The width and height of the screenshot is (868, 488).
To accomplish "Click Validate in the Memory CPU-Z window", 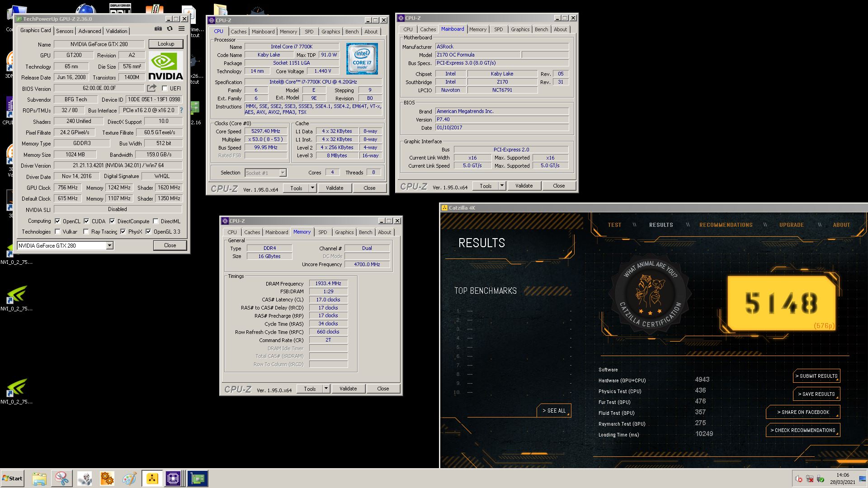I will [x=348, y=389].
